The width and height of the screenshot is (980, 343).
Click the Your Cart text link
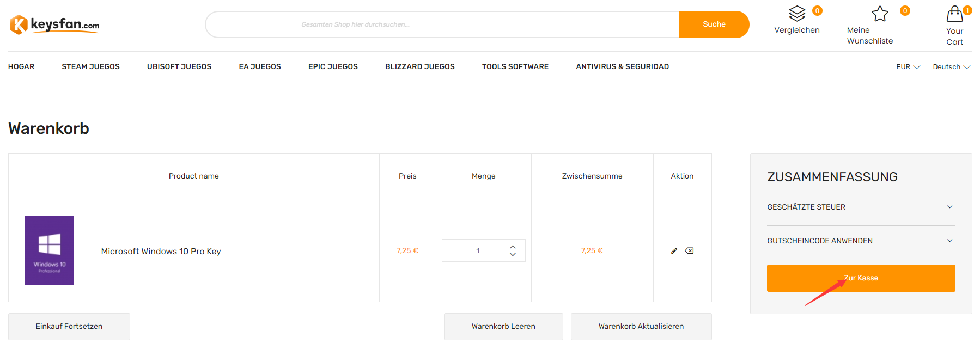(x=955, y=36)
